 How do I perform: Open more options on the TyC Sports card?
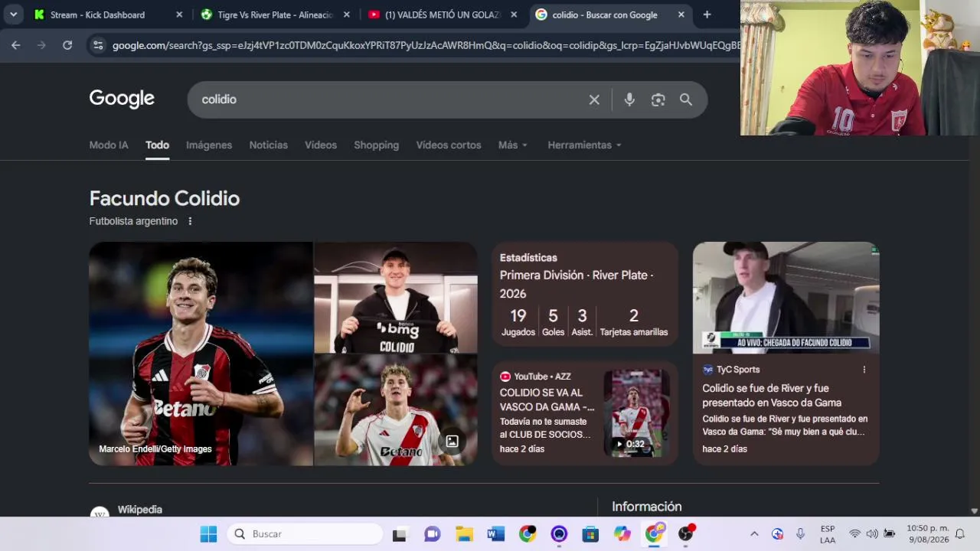864,370
